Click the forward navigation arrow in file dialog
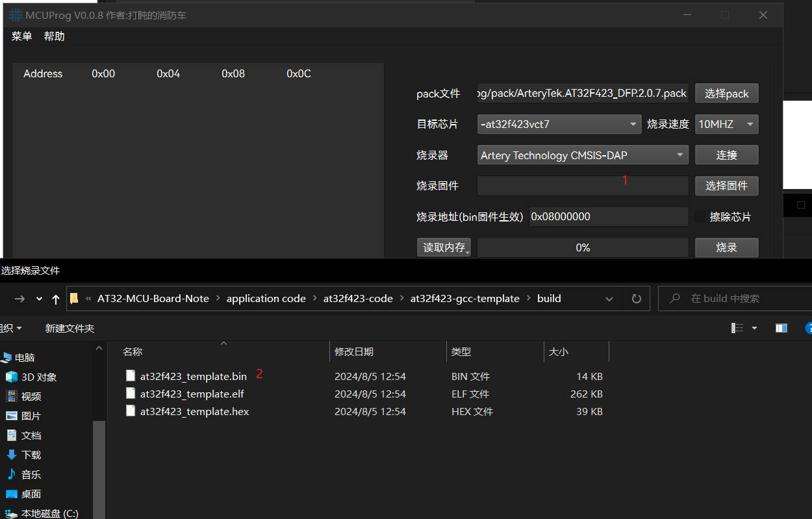812x519 pixels. coord(19,299)
